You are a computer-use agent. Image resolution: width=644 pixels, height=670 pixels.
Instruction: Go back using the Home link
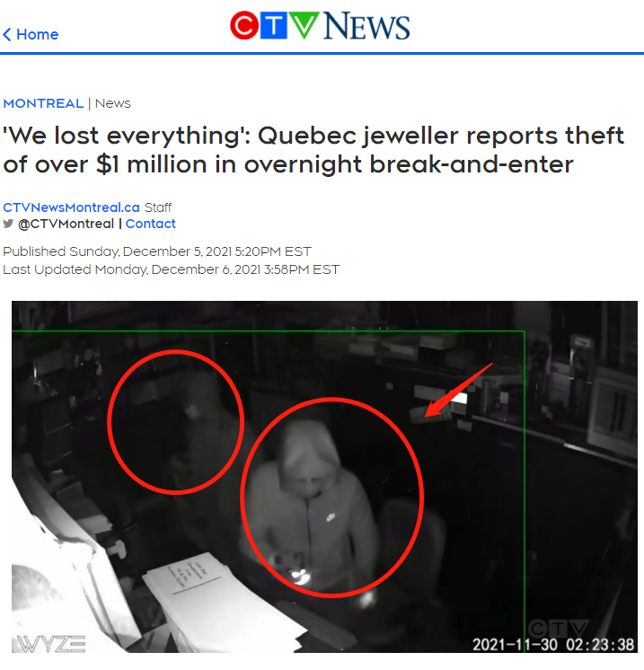tap(31, 35)
